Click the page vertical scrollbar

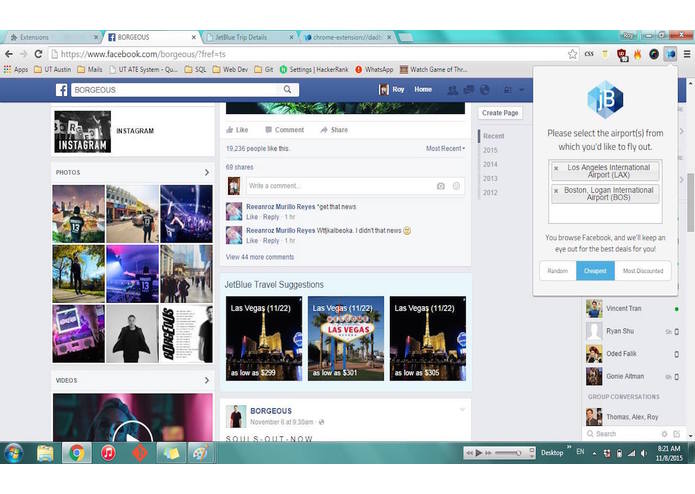point(691,202)
